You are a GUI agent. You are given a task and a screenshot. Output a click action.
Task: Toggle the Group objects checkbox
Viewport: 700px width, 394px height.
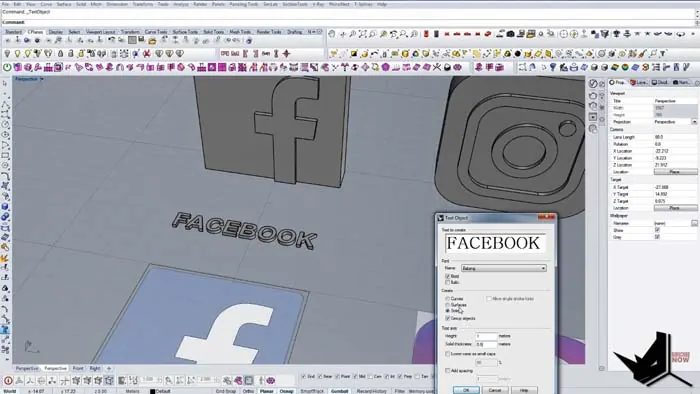(x=448, y=318)
